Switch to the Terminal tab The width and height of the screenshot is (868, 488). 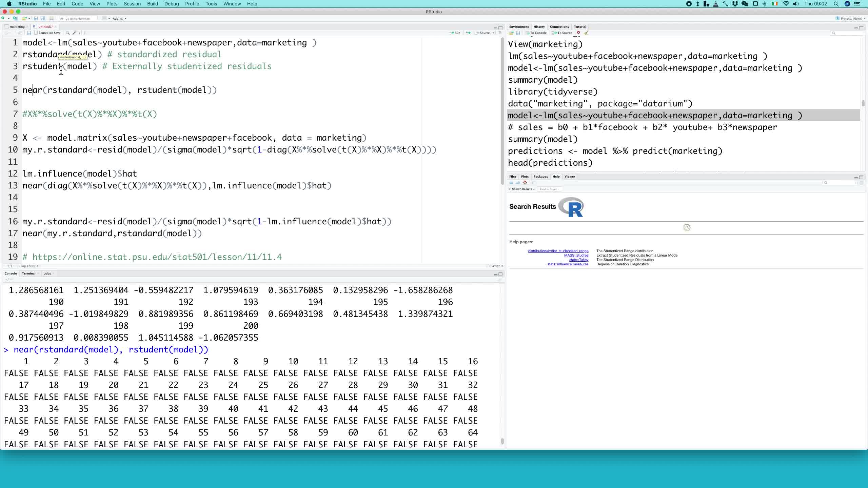[28, 273]
